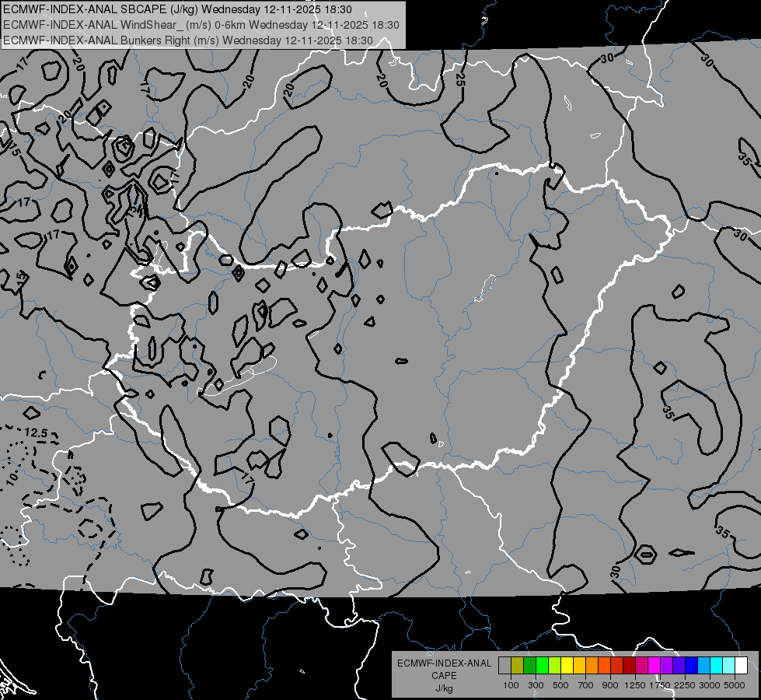This screenshot has width=761, height=700.
Task: Select the indigo violet legend swatch
Action: [x=679, y=665]
